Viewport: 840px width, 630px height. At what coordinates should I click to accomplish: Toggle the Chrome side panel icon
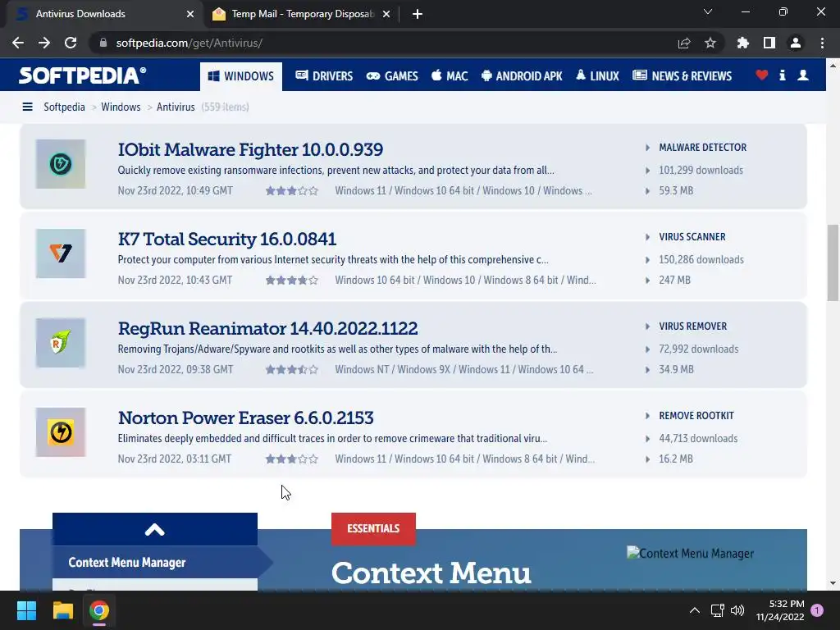tap(769, 43)
